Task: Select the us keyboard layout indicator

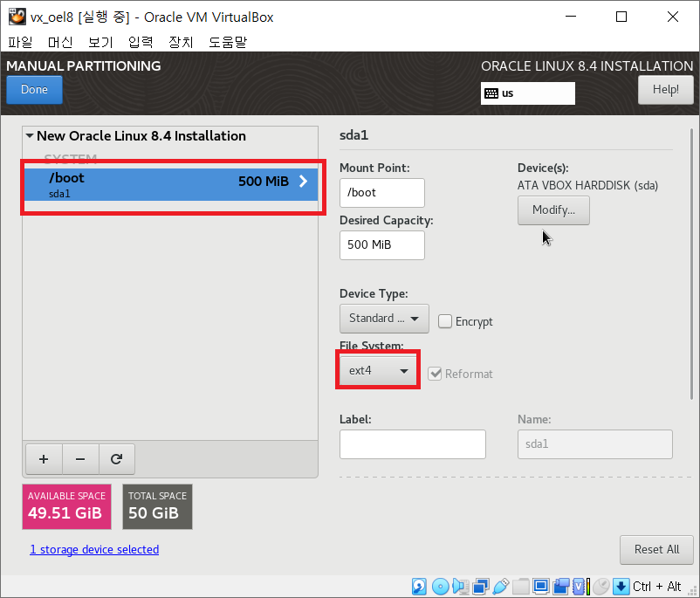Action: pos(528,93)
